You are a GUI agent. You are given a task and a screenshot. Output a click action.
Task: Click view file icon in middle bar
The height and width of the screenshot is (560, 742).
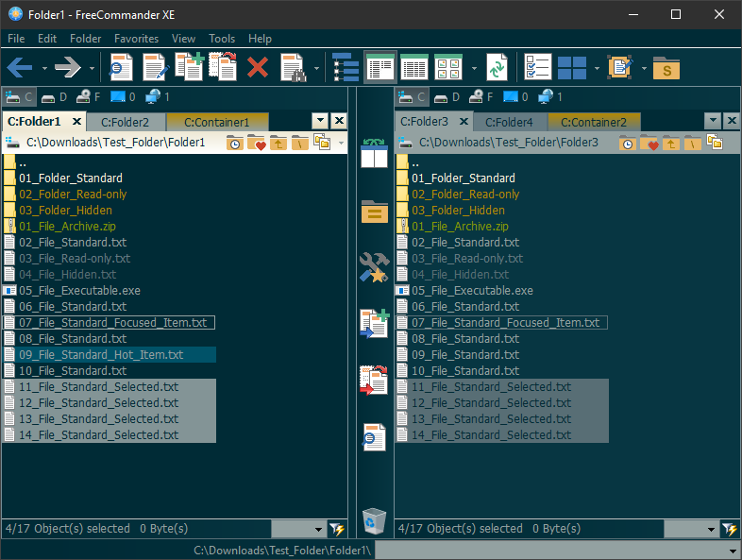pos(374,437)
